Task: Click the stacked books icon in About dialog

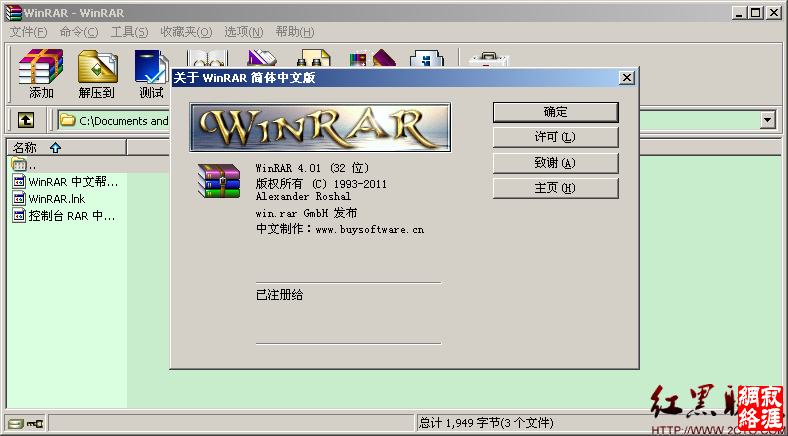Action: [219, 180]
